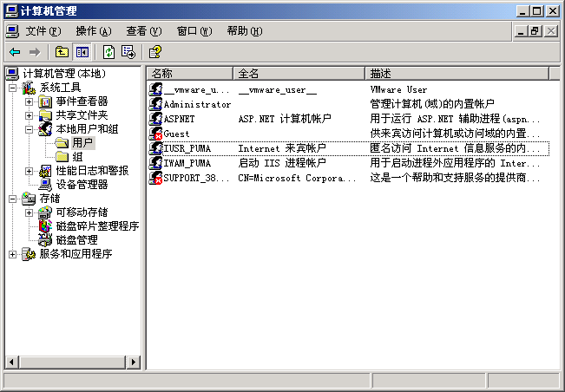Expand the 事件查看器 node
Image resolution: width=565 pixels, height=392 pixels.
29,101
